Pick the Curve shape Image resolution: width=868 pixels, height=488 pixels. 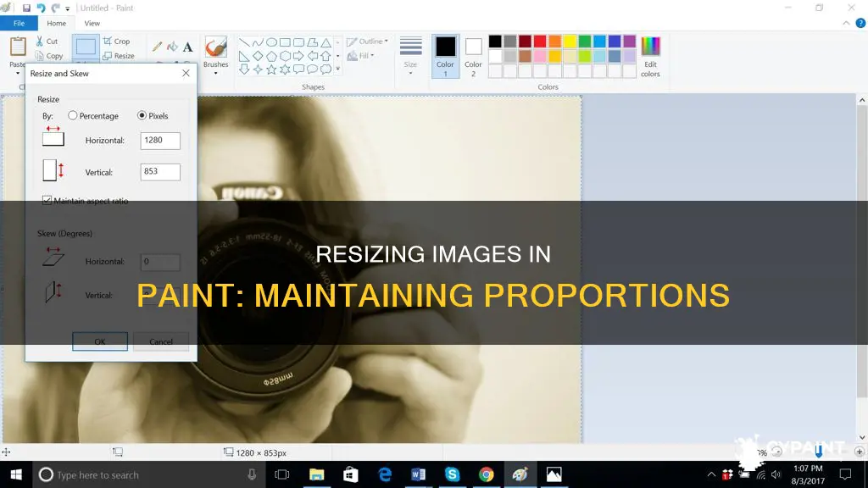tap(258, 42)
